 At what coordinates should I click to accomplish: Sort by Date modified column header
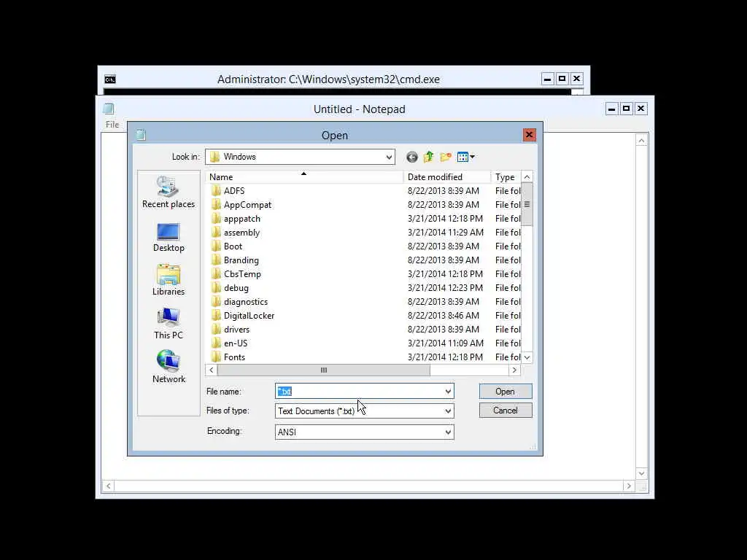[447, 176]
